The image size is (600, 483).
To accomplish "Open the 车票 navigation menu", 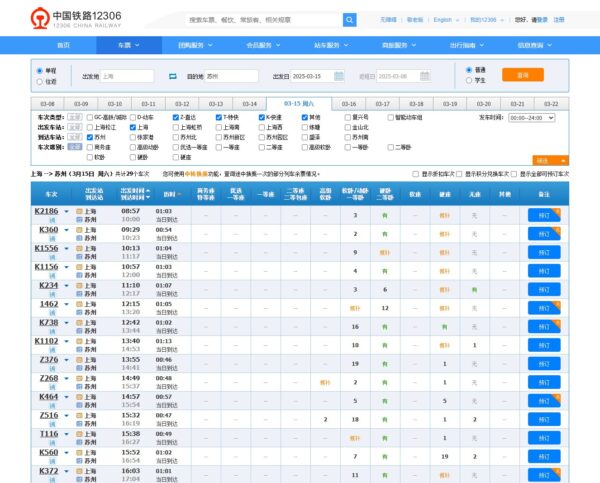I will pyautogui.click(x=127, y=45).
